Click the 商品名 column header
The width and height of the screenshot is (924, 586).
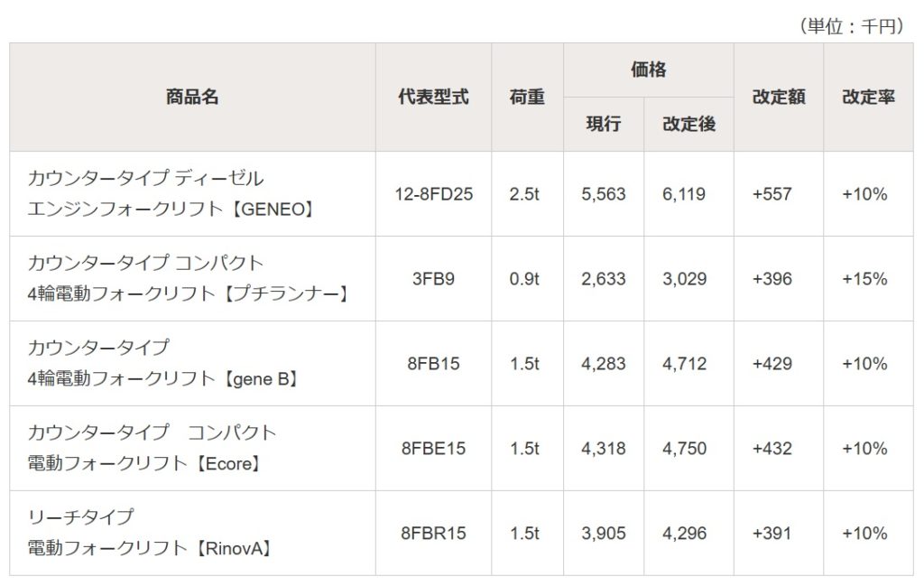coord(192,98)
